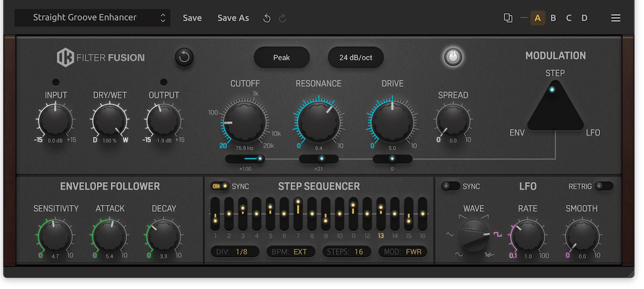This screenshot has width=644, height=289.
Task: Click the DECAY knob
Action: click(164, 236)
